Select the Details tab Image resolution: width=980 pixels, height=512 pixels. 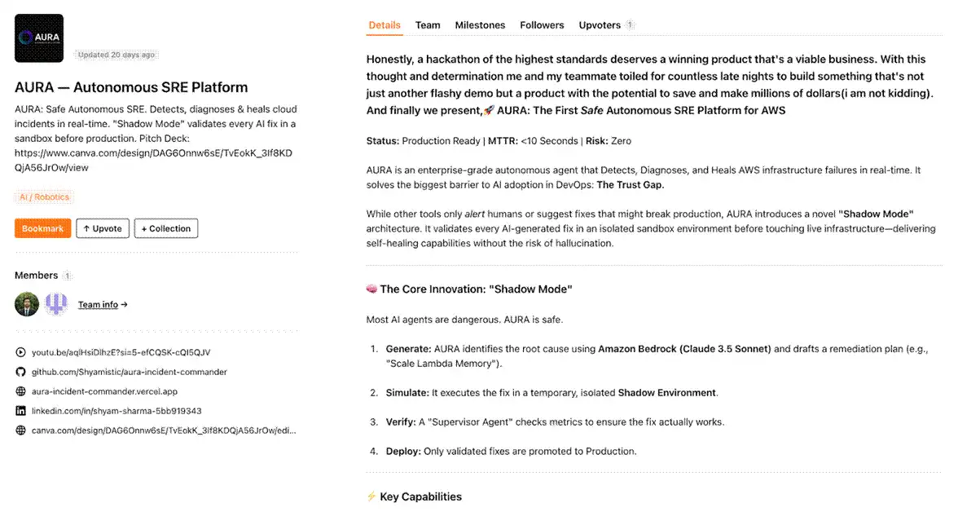point(385,25)
